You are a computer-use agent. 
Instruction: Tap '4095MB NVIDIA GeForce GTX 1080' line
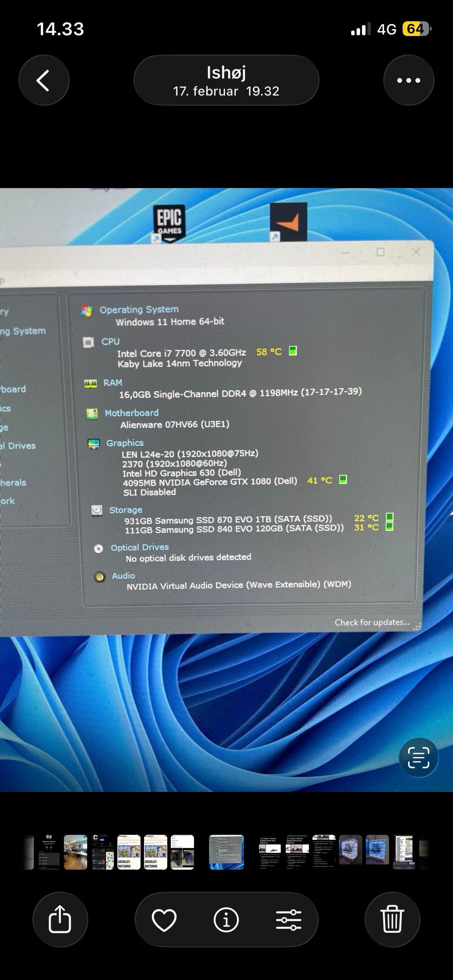(x=210, y=482)
